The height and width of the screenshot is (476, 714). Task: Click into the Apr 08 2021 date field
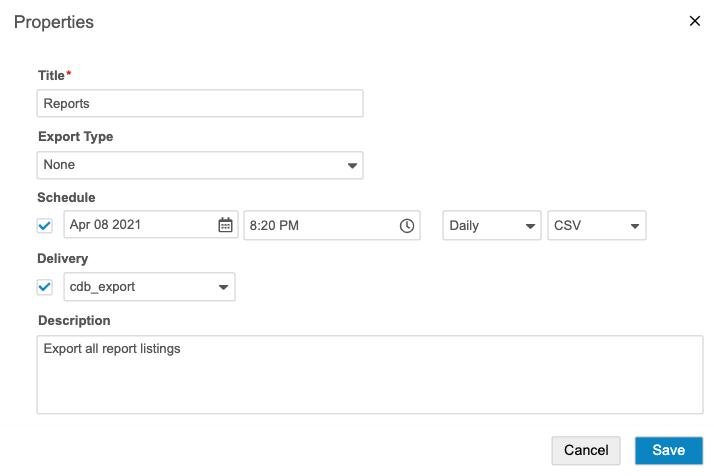pyautogui.click(x=138, y=226)
